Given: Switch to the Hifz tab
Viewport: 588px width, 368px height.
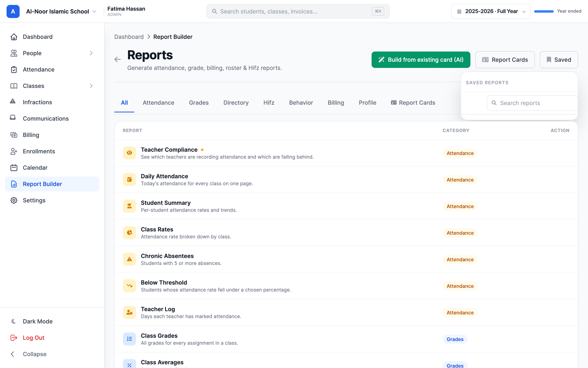Looking at the screenshot, I should [269, 103].
